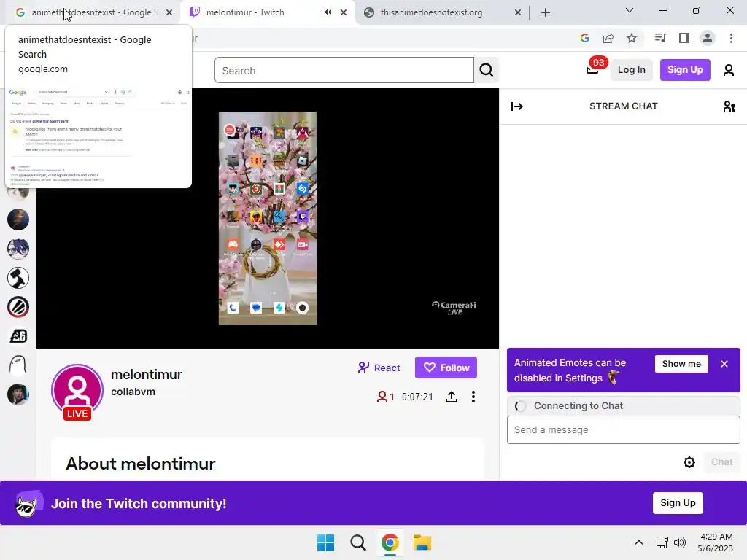
Task: Open the melontimur channel name link
Action: point(146,375)
